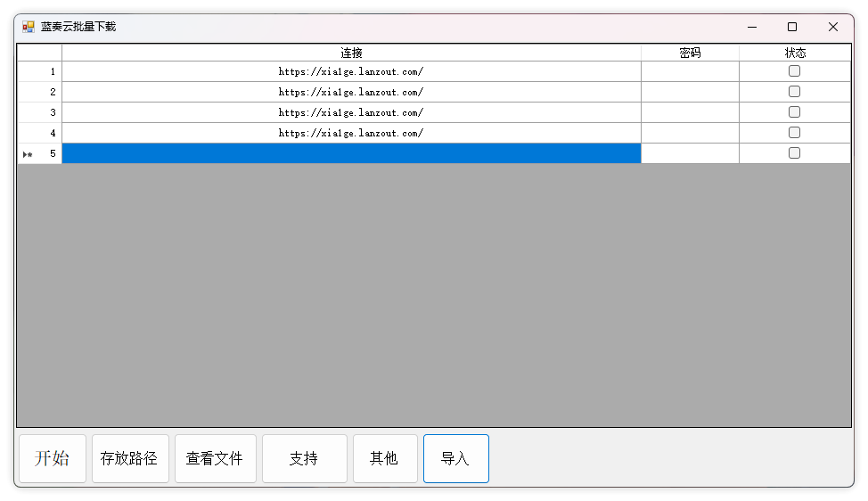
Task: Click the 查看文件 view files button
Action: [x=216, y=458]
